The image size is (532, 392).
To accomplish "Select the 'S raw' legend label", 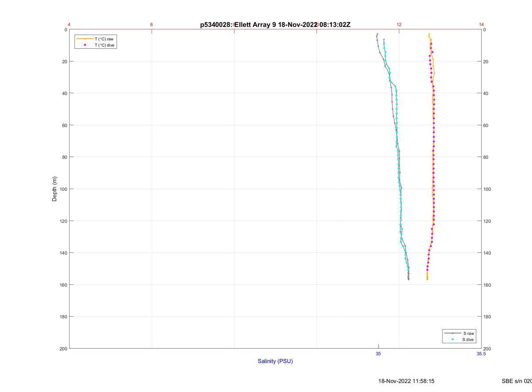I will click(469, 333).
